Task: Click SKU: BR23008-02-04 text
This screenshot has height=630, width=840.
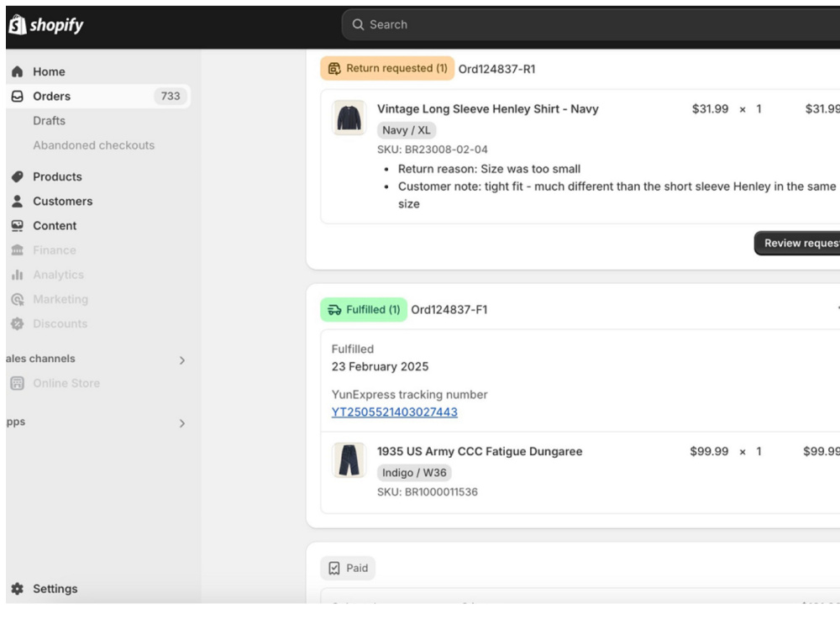Action: click(x=433, y=150)
